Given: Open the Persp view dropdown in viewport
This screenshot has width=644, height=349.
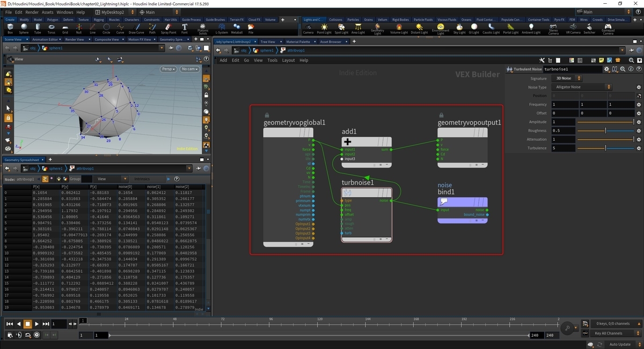Looking at the screenshot, I should (169, 69).
